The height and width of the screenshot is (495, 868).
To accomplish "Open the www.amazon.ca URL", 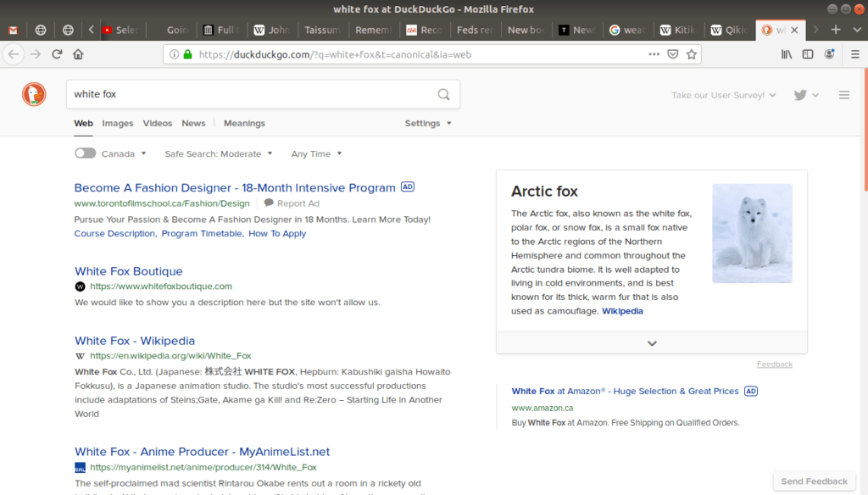I will [x=542, y=408].
